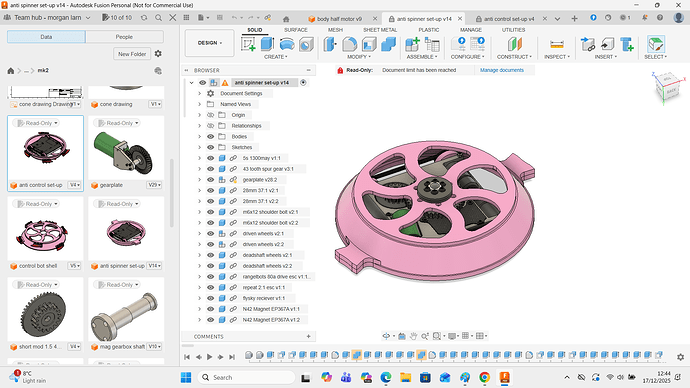The image size is (690, 388).
Task: Collapse the anti spinner set-up root node
Action: pyautogui.click(x=191, y=83)
